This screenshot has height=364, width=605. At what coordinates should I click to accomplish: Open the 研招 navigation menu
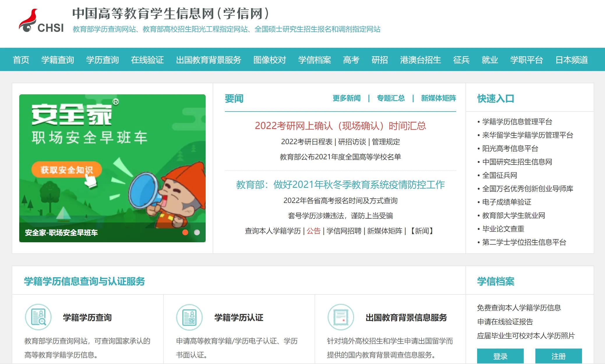[x=380, y=60]
